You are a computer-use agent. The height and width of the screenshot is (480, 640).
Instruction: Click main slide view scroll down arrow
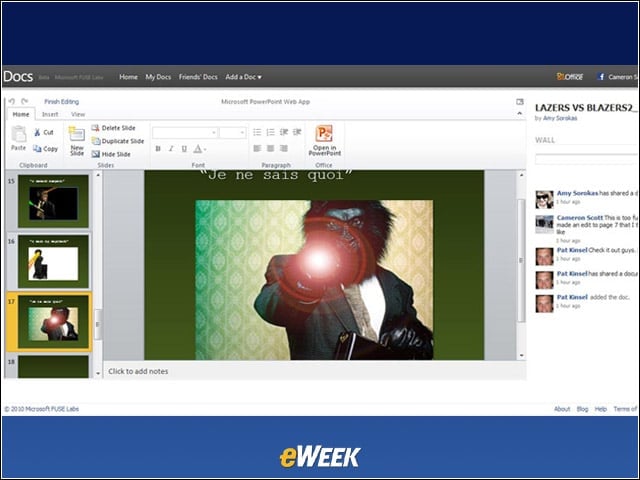click(x=521, y=356)
